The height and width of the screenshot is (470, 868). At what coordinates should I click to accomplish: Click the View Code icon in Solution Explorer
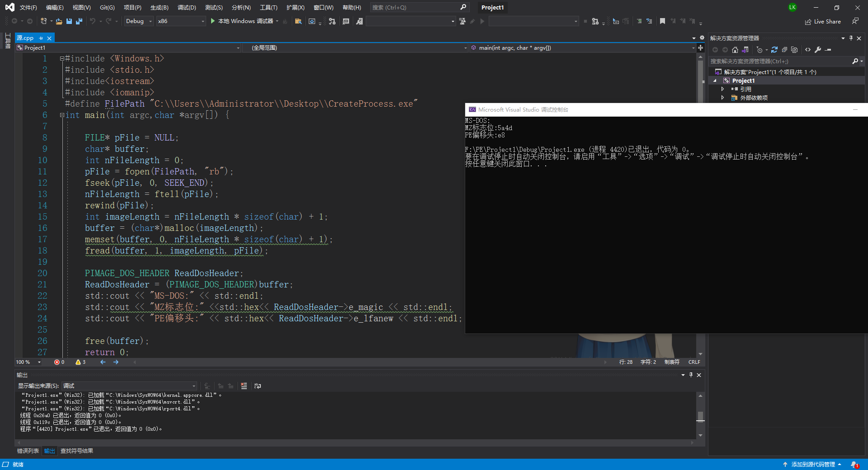click(x=808, y=50)
